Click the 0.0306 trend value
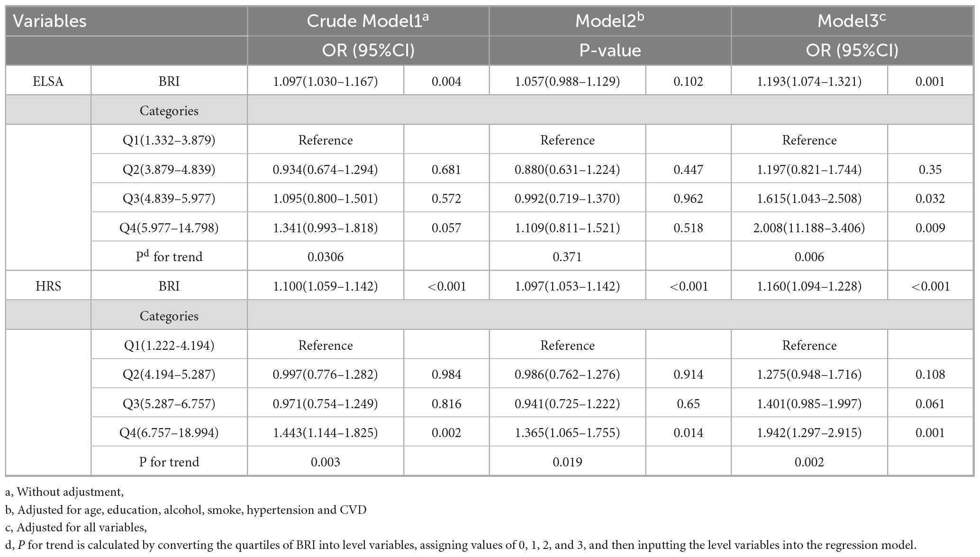This screenshot has width=980, height=557. (x=325, y=257)
